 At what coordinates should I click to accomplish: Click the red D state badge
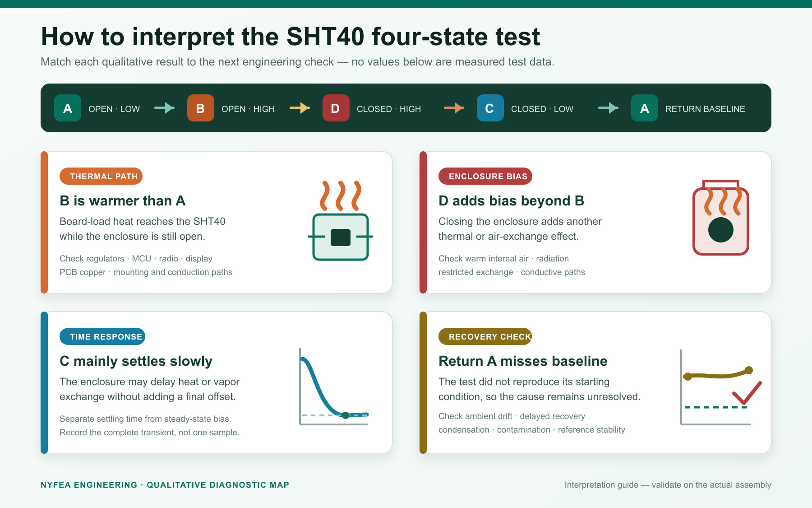336,108
